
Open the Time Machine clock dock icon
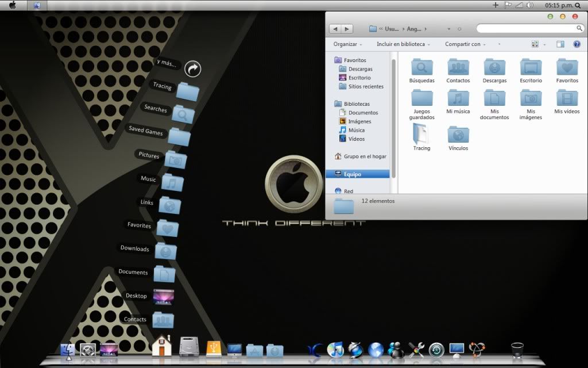(x=436, y=350)
